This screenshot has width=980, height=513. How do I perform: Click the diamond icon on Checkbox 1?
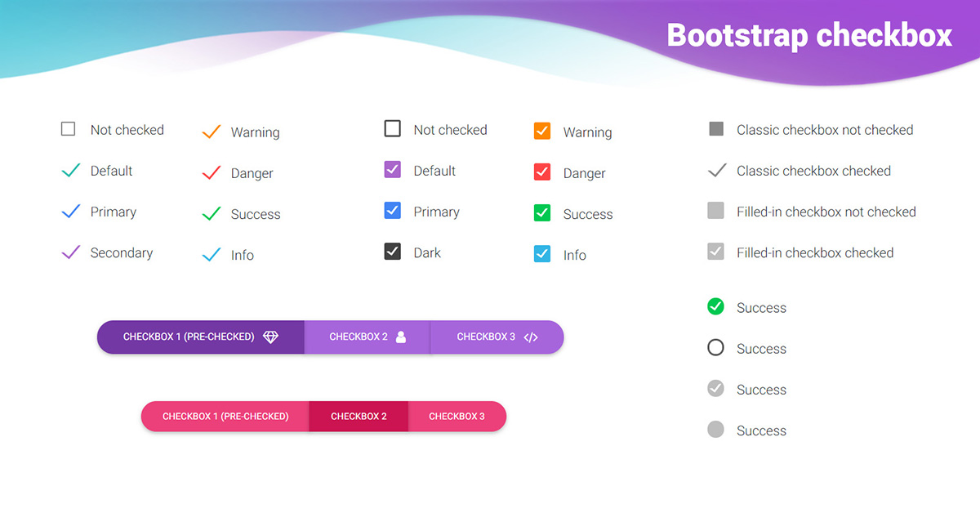tap(270, 337)
